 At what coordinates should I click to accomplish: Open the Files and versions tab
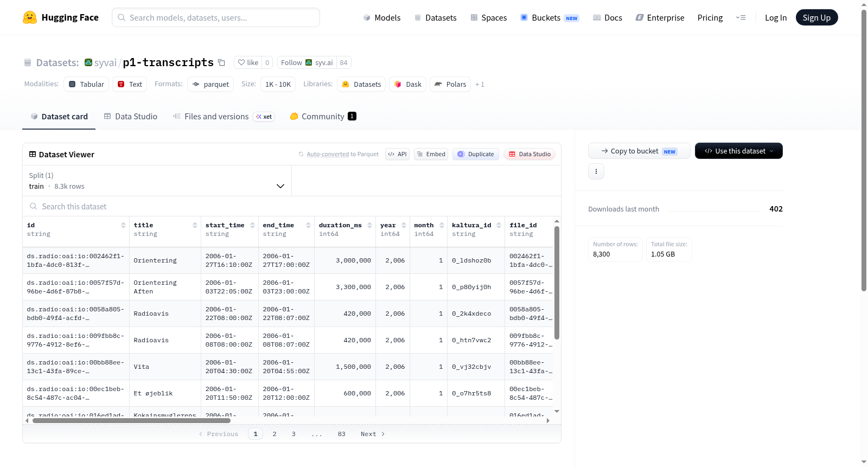tap(223, 116)
